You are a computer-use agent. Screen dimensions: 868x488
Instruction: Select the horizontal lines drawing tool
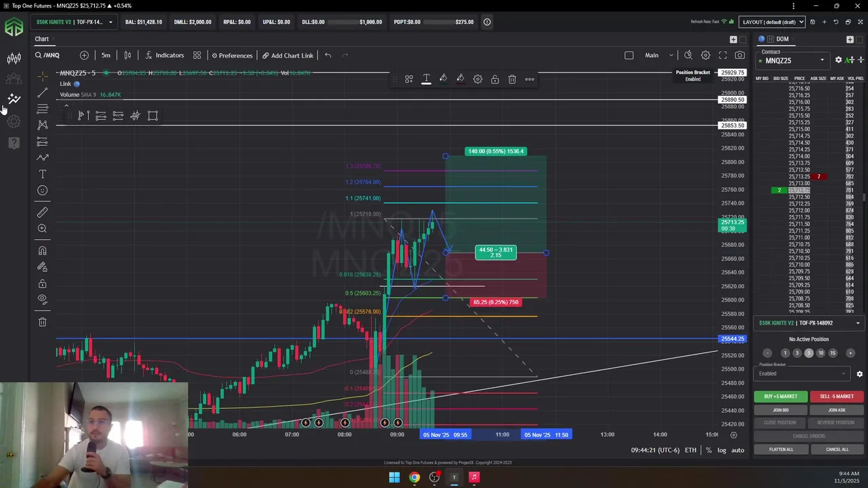(x=42, y=108)
